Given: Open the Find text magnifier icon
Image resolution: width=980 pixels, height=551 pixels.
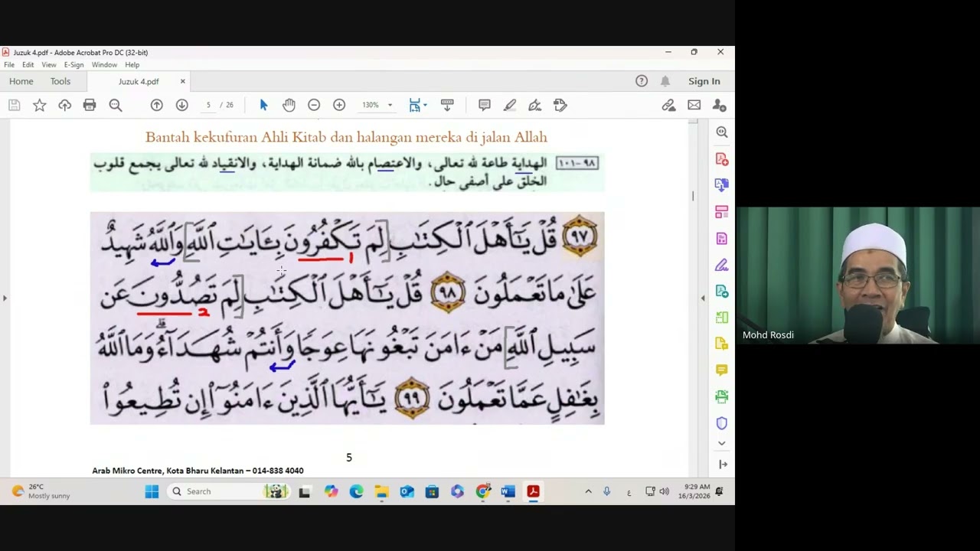Looking at the screenshot, I should tap(116, 106).
